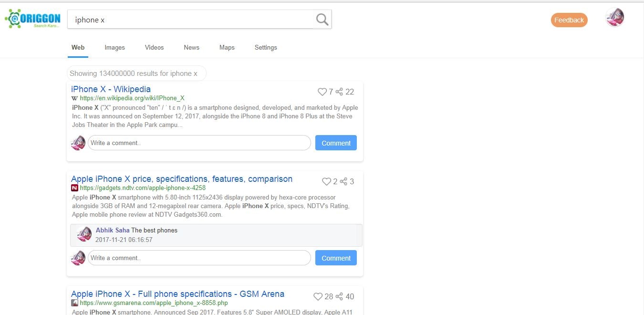Click the Wikipedia result snippet text

tap(215, 116)
